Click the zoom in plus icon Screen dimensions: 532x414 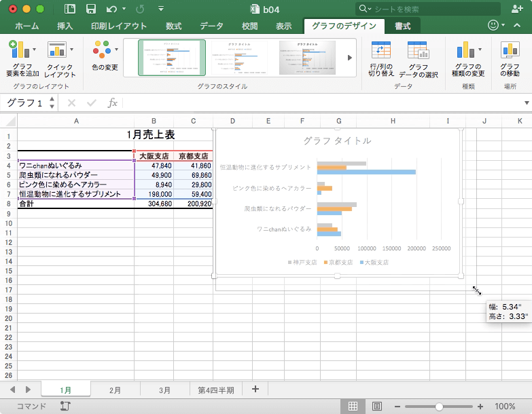pyautogui.click(x=480, y=407)
